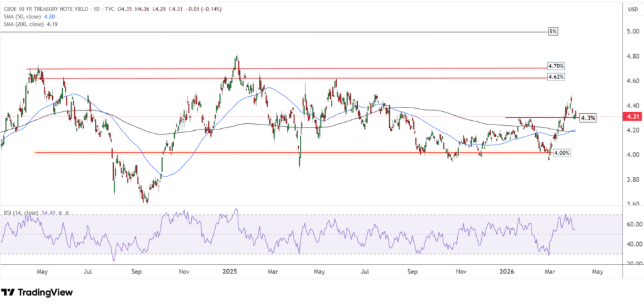Select the 4.70% resistance label
This screenshot has width=644, height=305.
(x=555, y=66)
